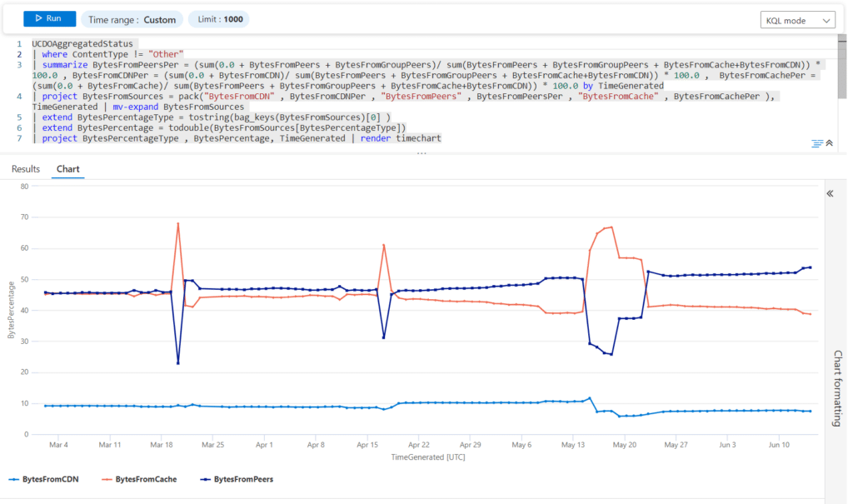Open the Time range Custom picker
This screenshot has width=853, height=504.
(x=132, y=20)
